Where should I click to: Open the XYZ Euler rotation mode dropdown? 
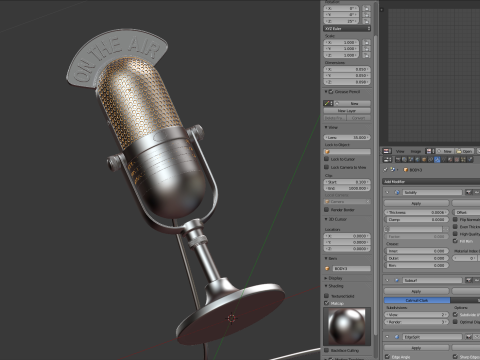tap(347, 29)
